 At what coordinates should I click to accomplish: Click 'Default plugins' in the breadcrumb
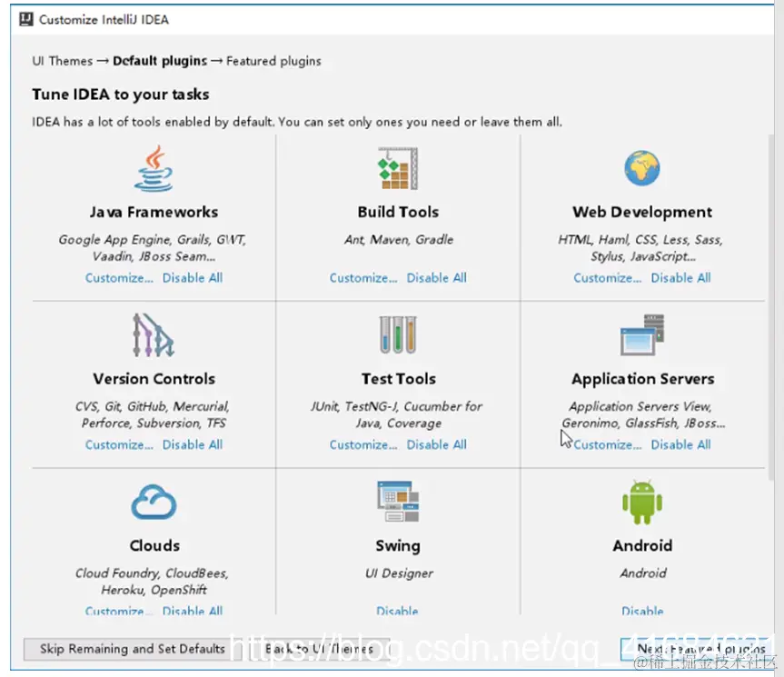point(160,61)
